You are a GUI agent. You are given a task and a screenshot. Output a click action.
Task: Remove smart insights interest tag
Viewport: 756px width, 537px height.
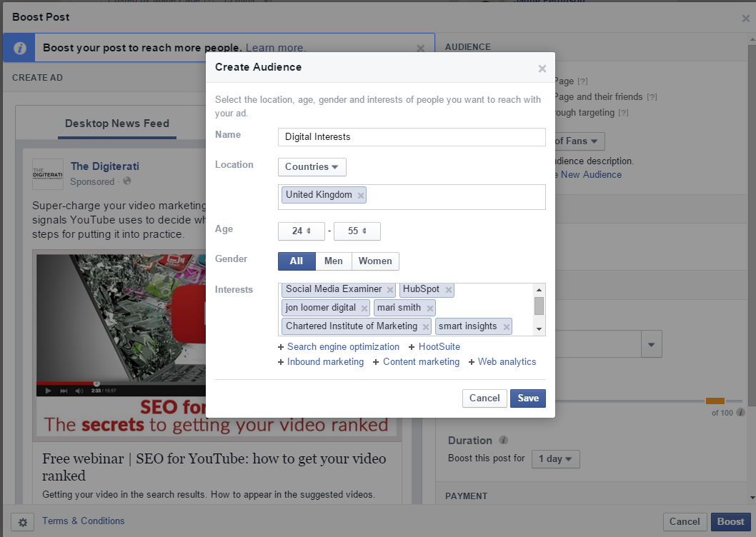click(x=506, y=327)
